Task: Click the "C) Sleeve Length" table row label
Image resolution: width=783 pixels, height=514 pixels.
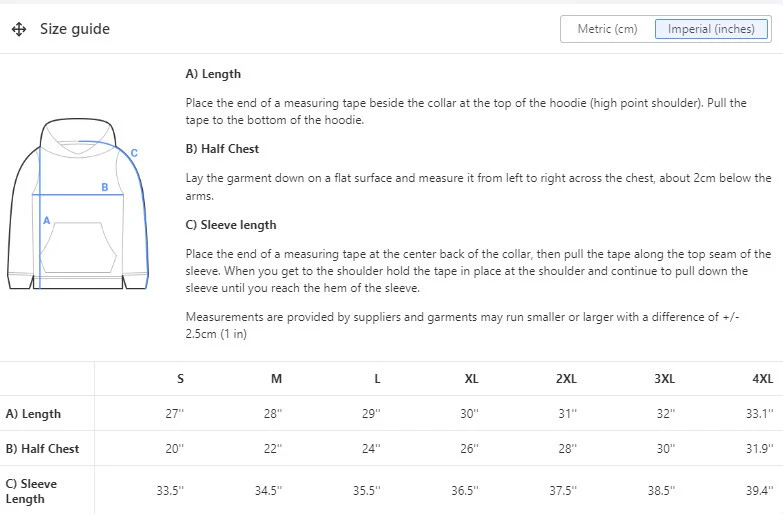Action: point(31,491)
